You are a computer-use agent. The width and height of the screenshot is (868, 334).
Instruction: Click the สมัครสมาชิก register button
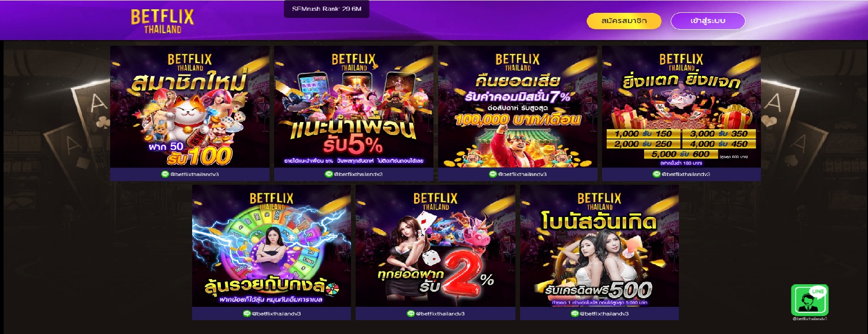pyautogui.click(x=624, y=21)
